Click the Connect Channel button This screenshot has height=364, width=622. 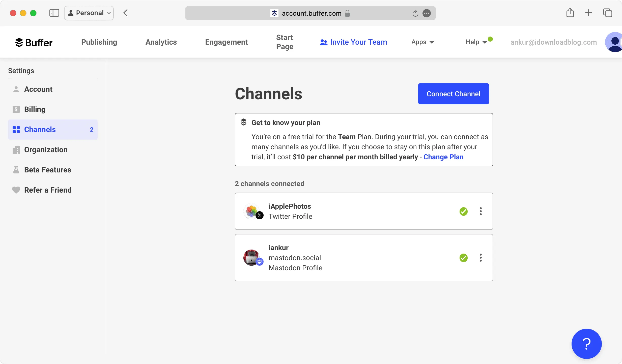454,94
